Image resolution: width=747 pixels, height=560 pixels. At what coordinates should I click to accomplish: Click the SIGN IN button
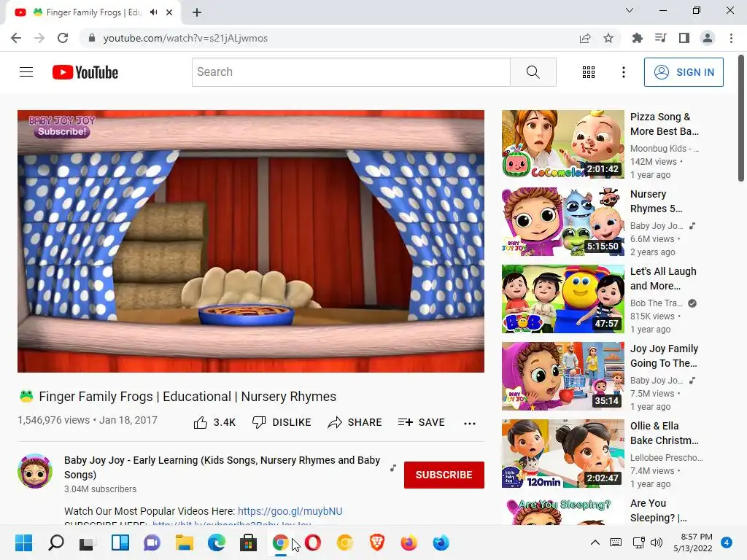[684, 72]
